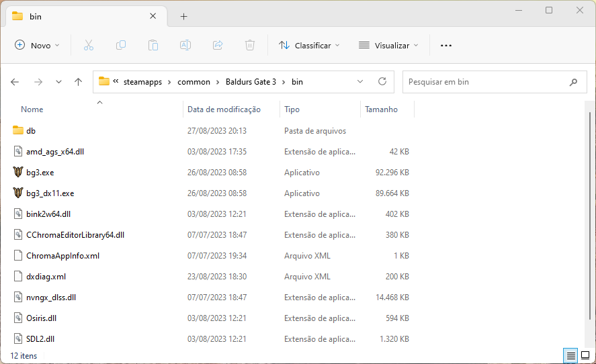Select the bg3.exe application icon
The image size is (596, 364).
(18, 172)
